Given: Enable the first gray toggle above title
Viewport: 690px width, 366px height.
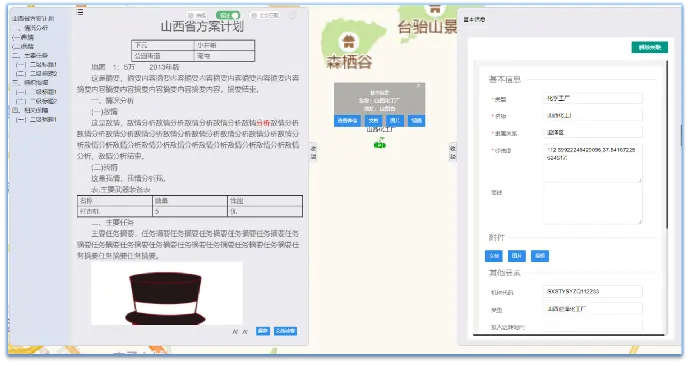Looking at the screenshot, I should (x=197, y=15).
